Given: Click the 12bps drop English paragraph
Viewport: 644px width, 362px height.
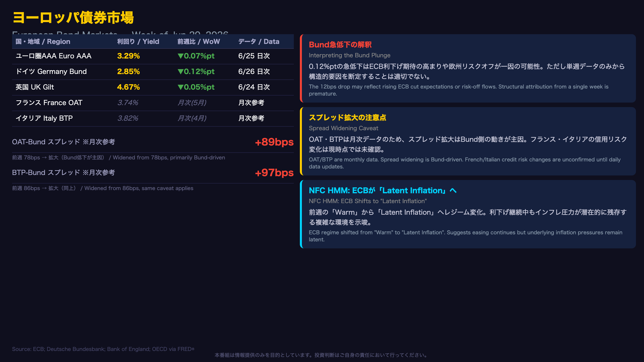Looking at the screenshot, I should coord(459,90).
